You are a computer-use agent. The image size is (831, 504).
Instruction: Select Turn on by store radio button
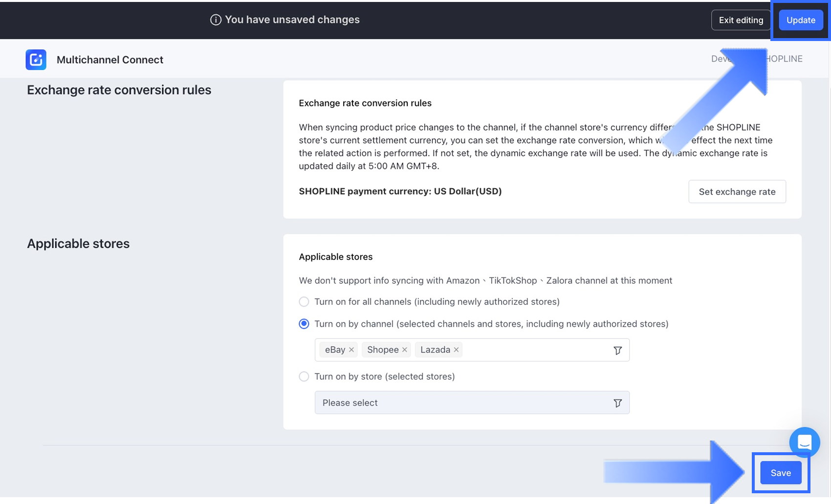(304, 377)
